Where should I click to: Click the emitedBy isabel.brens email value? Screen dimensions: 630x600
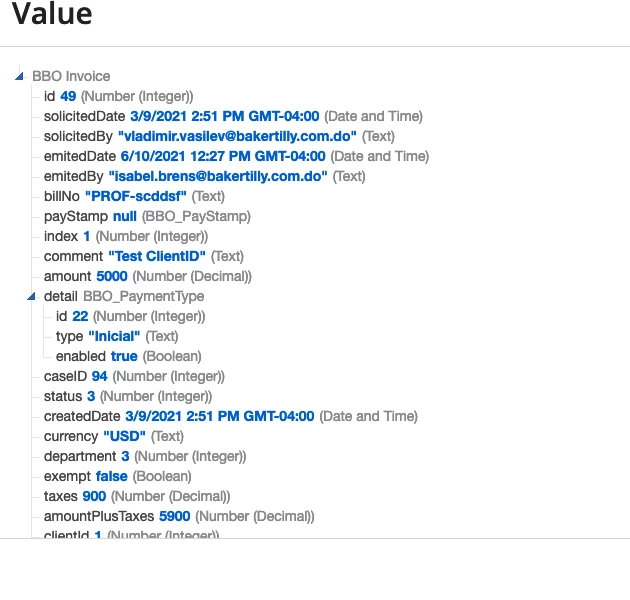click(218, 176)
